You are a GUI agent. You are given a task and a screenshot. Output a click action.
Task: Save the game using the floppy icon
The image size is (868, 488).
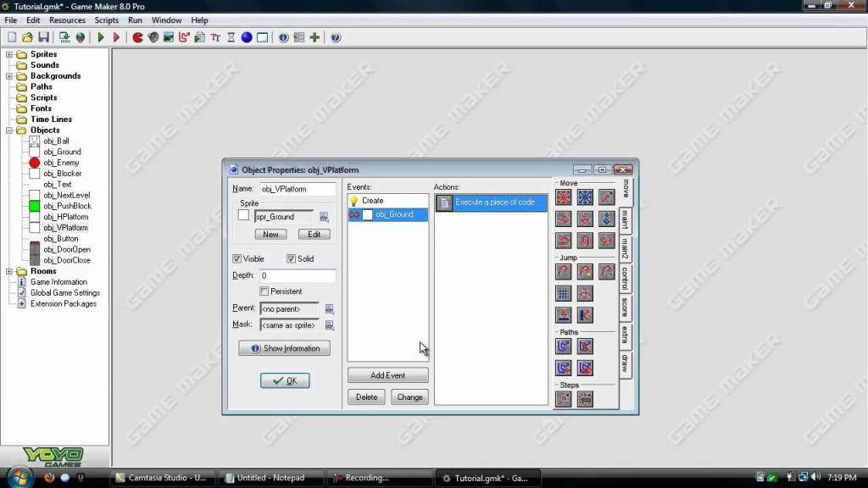pos(43,37)
